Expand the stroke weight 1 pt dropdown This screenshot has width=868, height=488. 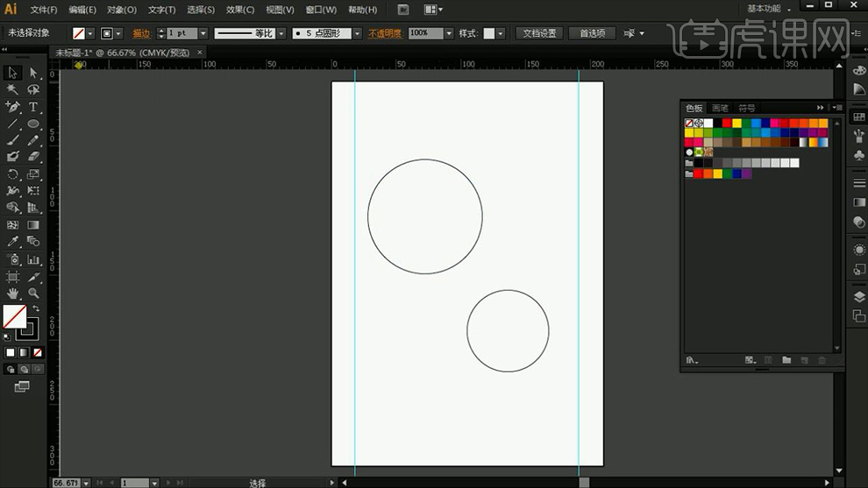[x=203, y=33]
